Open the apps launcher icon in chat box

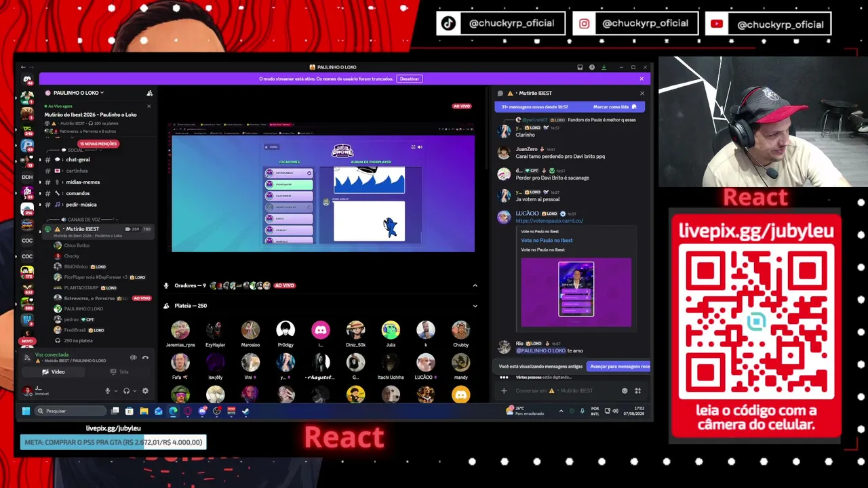point(637,391)
